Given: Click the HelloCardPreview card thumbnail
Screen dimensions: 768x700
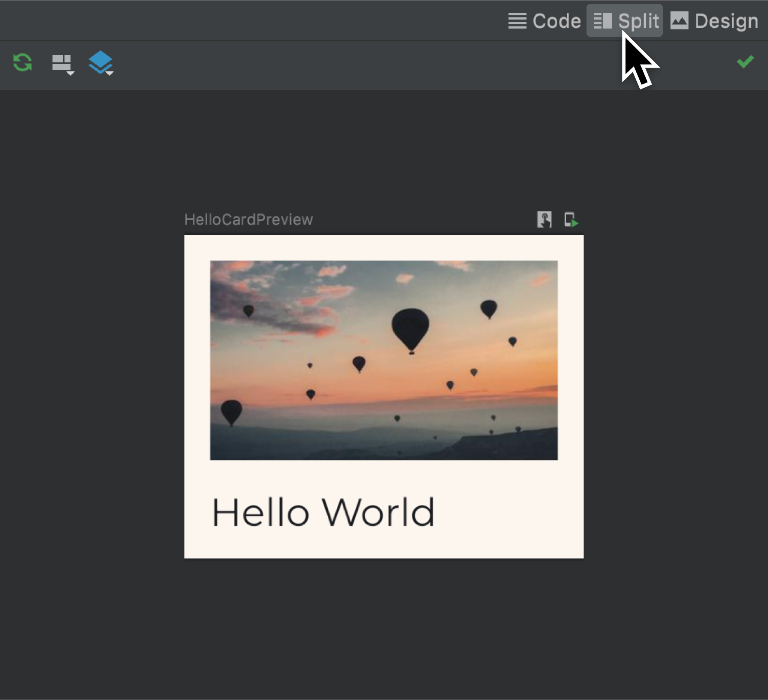Looking at the screenshot, I should [383, 396].
